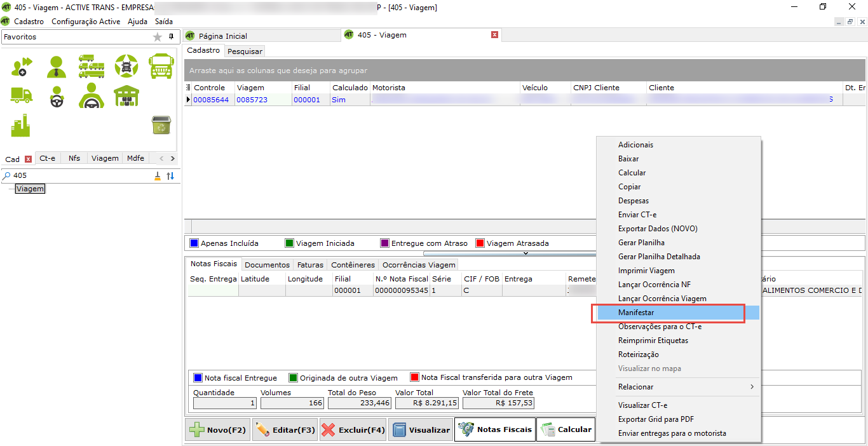Click the front-facing truck icon
This screenshot has height=446, width=868.
tap(161, 66)
